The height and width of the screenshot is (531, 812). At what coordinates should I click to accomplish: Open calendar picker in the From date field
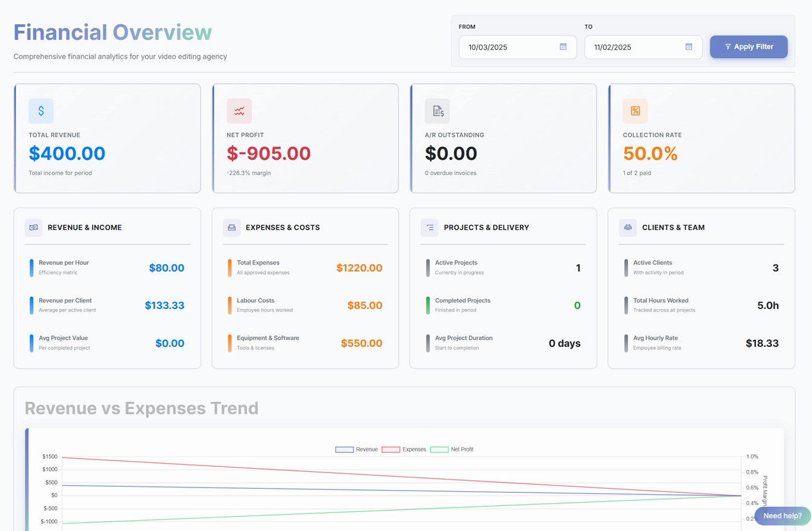coord(563,47)
